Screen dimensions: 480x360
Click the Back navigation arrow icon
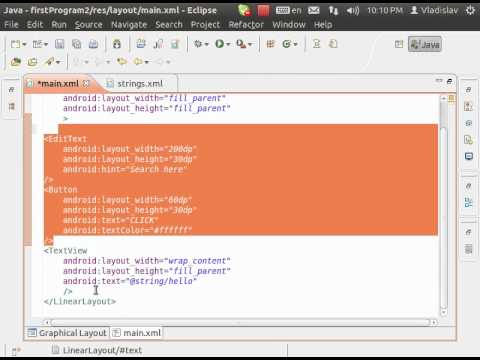(138, 62)
